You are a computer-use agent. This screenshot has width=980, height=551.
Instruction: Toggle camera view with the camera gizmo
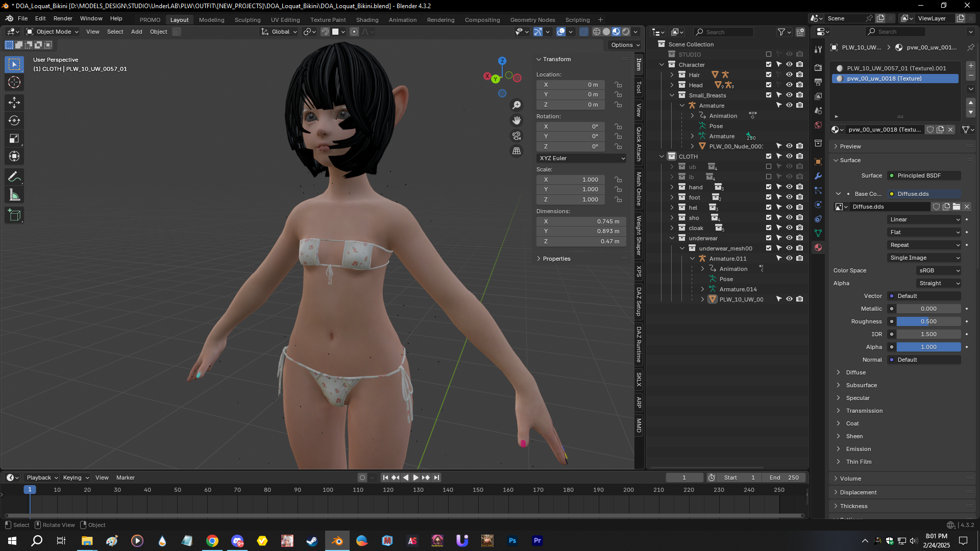click(517, 136)
